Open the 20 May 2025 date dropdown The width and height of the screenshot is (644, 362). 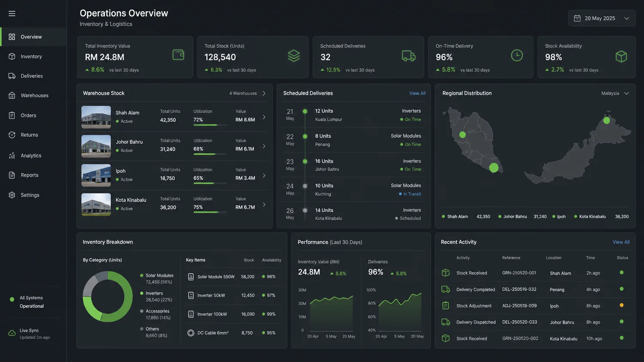point(601,18)
